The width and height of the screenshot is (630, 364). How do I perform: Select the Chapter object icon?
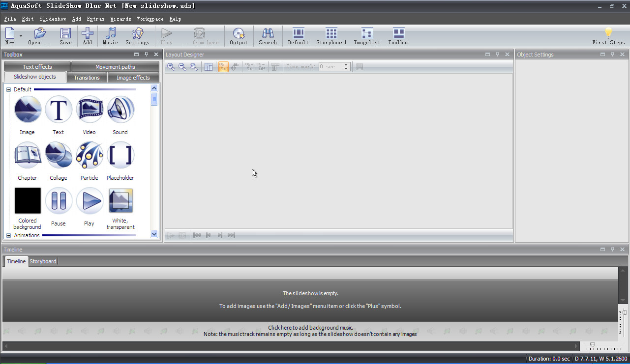28,155
